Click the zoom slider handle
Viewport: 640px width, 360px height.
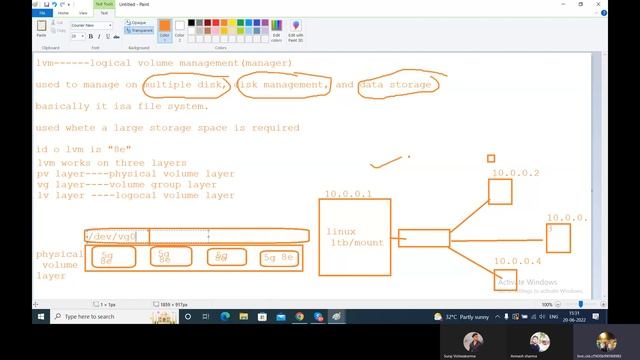580,304
